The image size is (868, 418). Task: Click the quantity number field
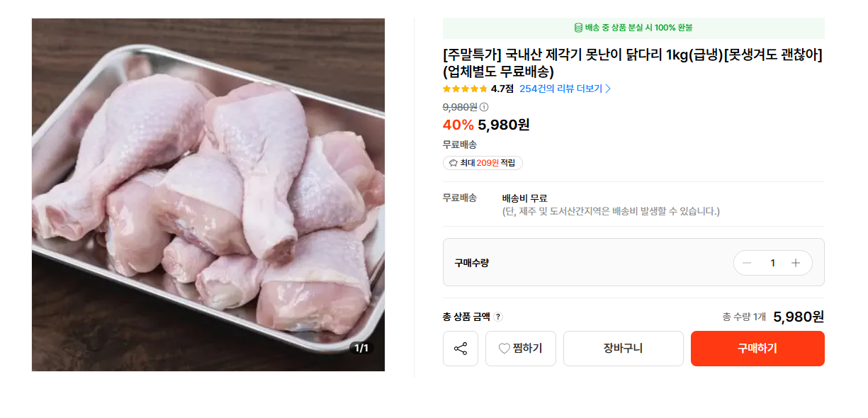pos(772,263)
